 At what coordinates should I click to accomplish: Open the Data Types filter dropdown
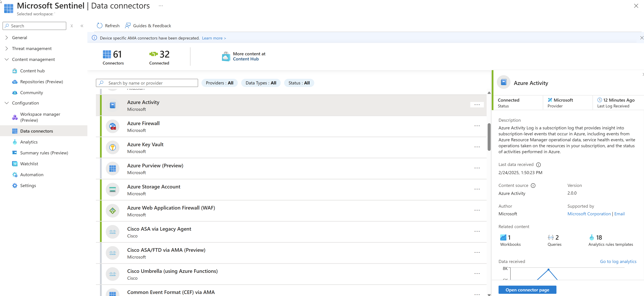(x=261, y=83)
